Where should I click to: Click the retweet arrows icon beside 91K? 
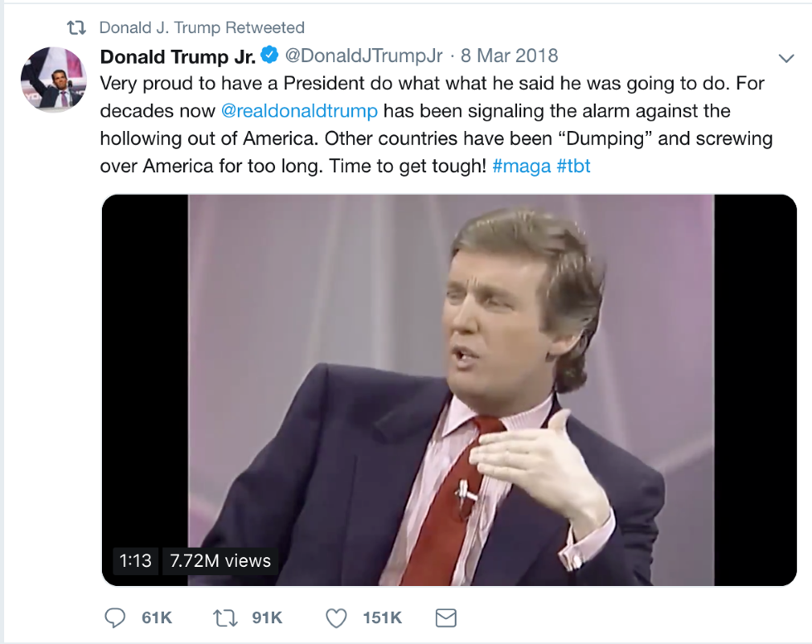(x=224, y=617)
